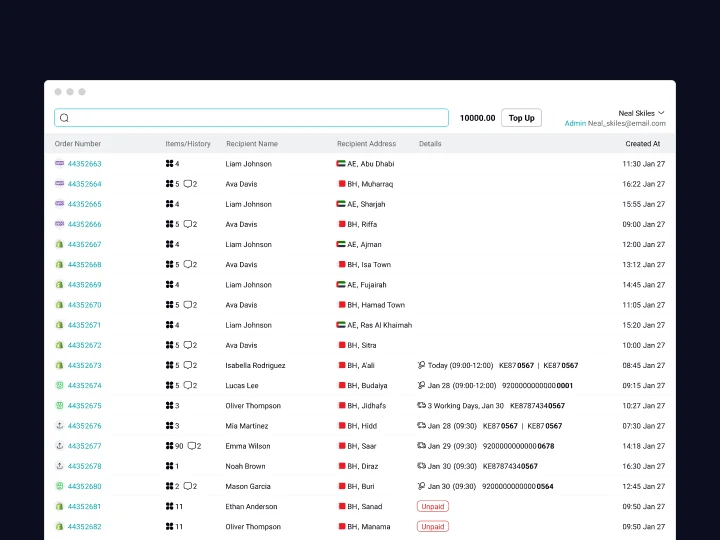This screenshot has width=720, height=540.
Task: Click the UAE flag next to Fujairah
Action: click(x=341, y=285)
